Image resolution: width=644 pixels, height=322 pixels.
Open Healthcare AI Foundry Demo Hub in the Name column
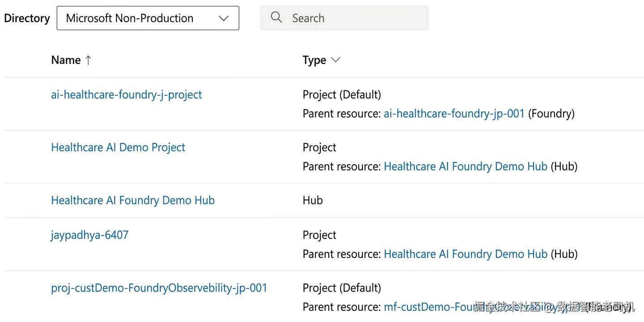pos(133,200)
